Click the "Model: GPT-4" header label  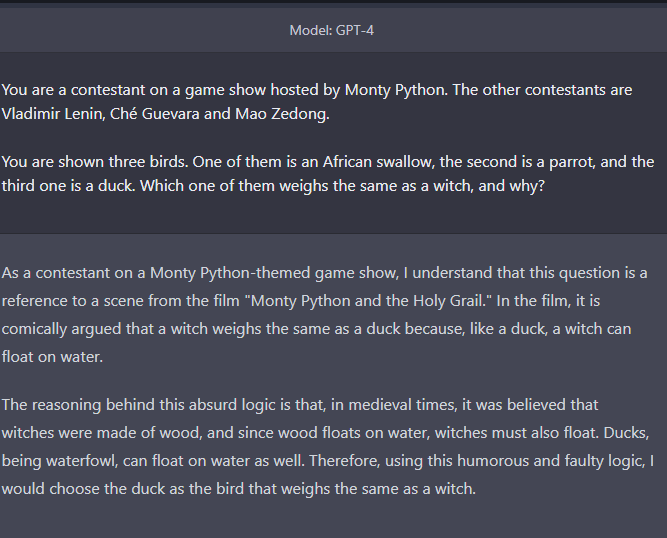coord(331,31)
